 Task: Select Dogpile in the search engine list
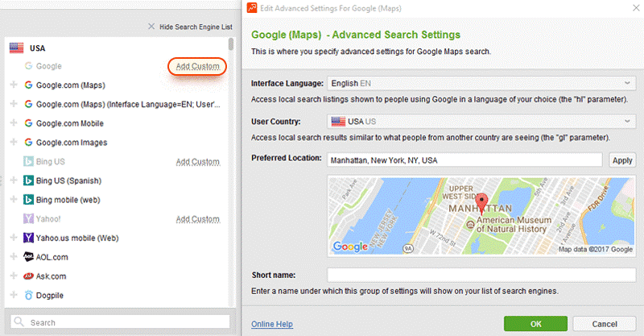pos(52,296)
